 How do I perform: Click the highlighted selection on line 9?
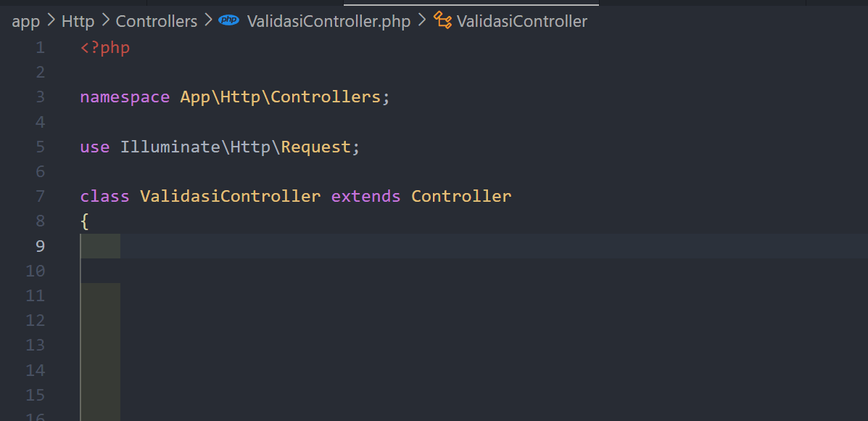[102, 245]
